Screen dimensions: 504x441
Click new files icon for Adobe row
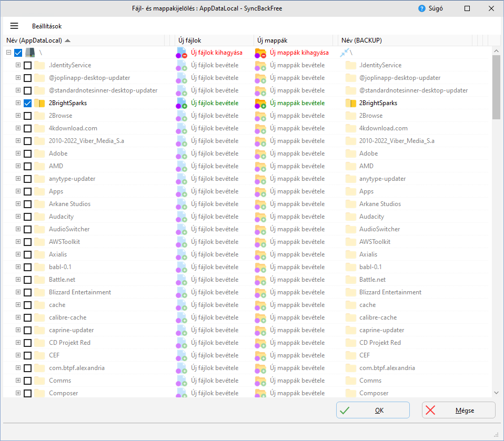coord(182,153)
